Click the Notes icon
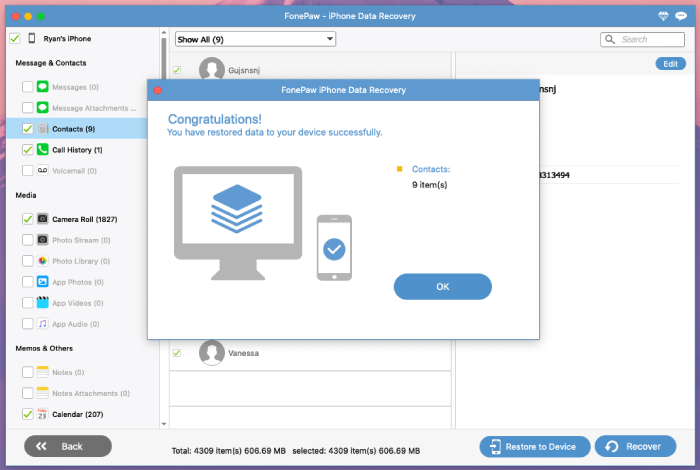This screenshot has height=470, width=700. click(x=42, y=372)
